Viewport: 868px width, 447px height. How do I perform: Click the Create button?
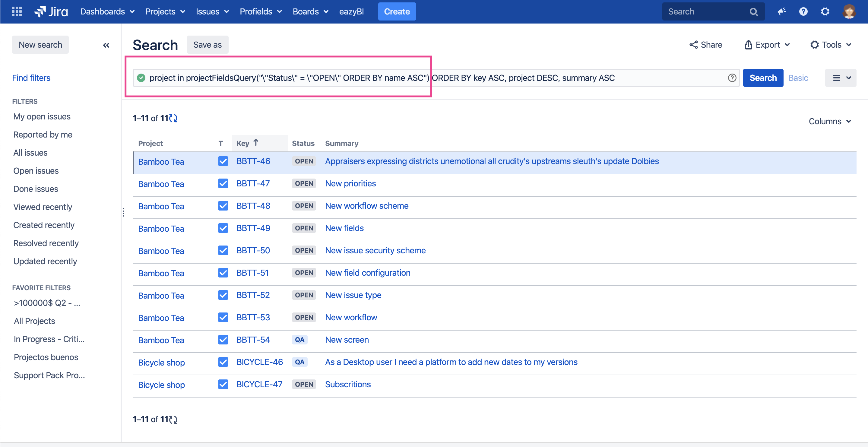pos(397,11)
